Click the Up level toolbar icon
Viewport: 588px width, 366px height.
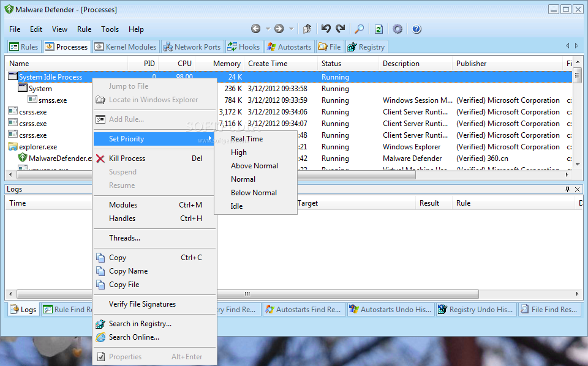307,29
